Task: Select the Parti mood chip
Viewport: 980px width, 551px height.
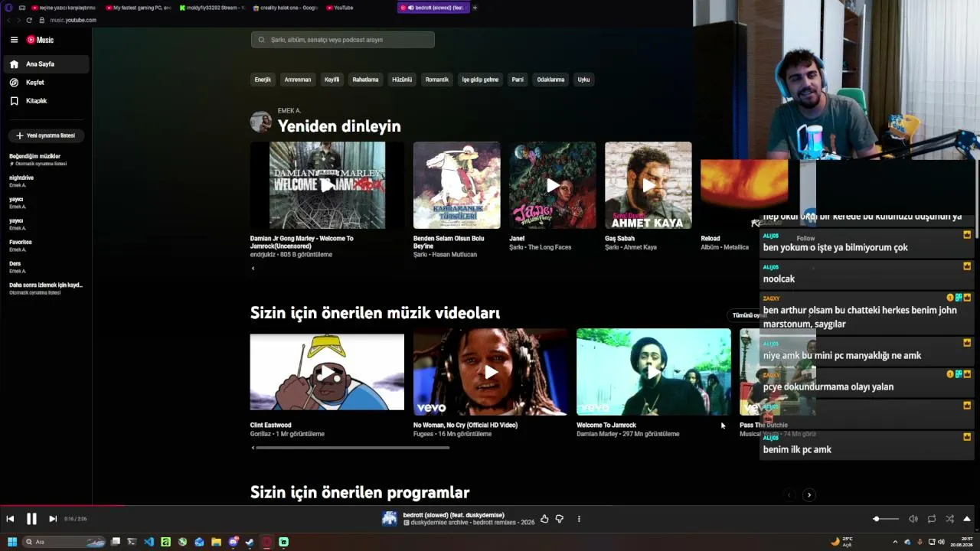Action: coord(518,80)
